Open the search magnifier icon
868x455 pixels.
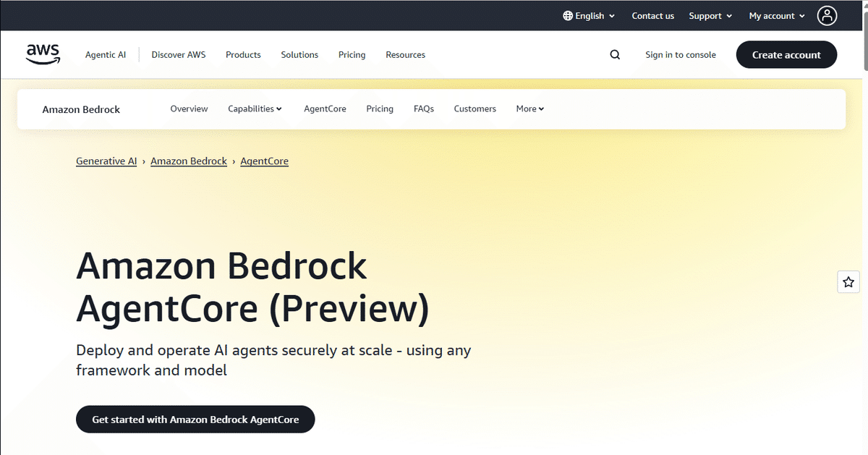(615, 55)
